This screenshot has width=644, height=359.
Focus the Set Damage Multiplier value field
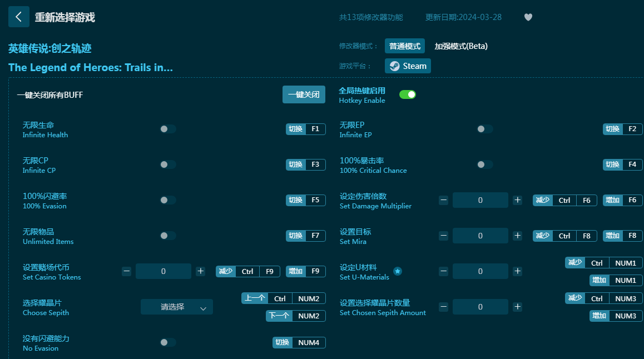pos(480,200)
